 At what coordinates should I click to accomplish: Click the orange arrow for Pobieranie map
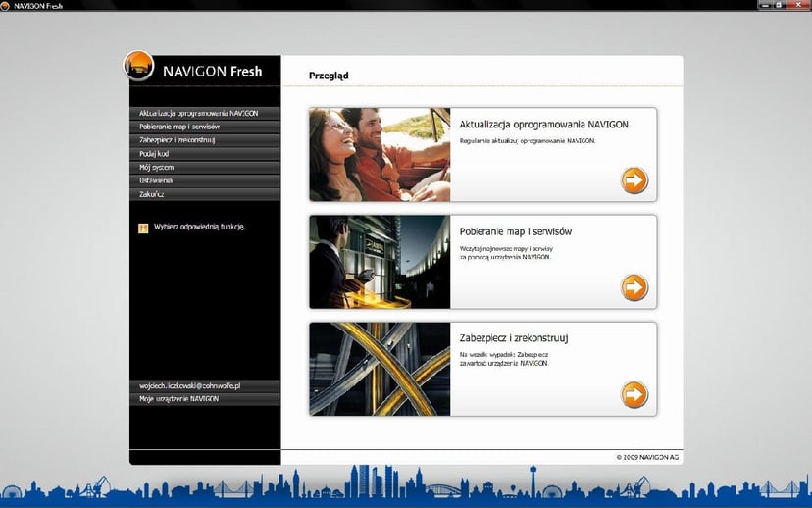(x=634, y=287)
